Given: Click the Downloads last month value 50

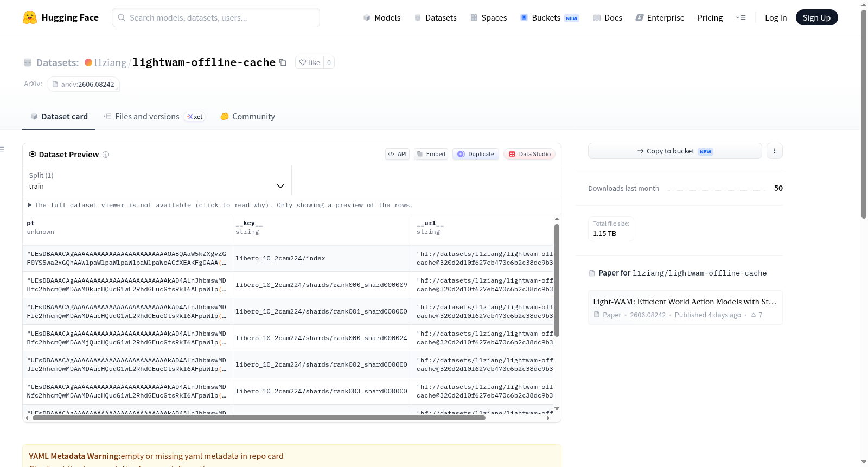Looking at the screenshot, I should [x=778, y=188].
